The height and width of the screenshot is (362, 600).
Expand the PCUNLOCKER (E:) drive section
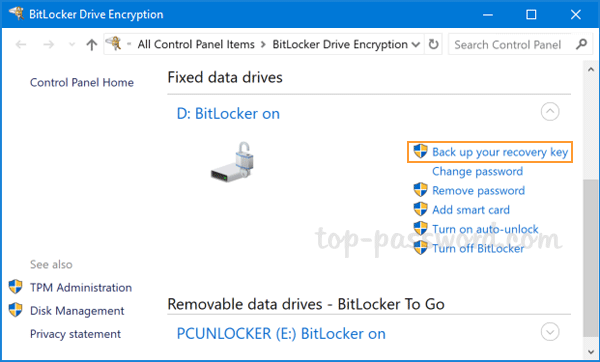tap(550, 332)
